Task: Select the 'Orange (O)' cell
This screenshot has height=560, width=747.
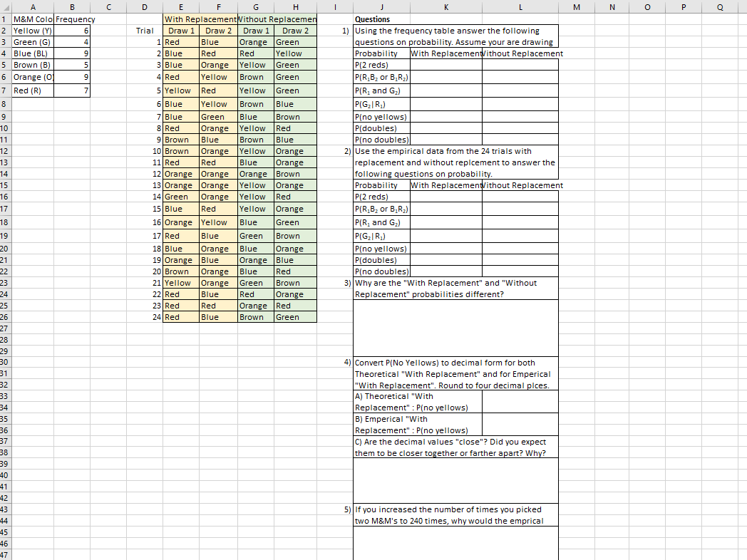Action: 33,77
